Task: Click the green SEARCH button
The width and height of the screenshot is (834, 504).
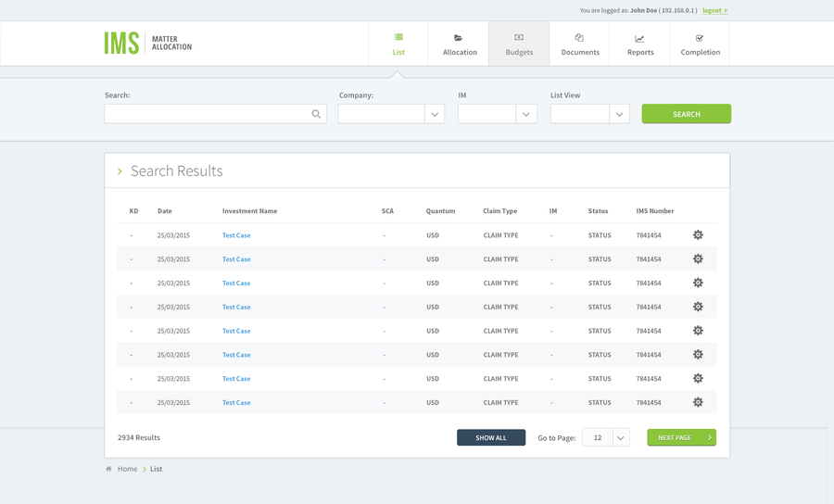Action: tap(686, 114)
